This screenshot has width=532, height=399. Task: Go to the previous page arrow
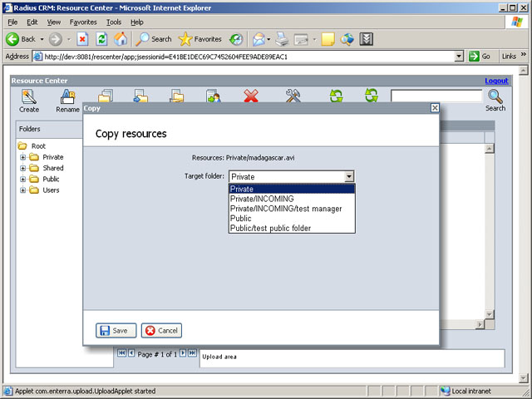(x=131, y=352)
